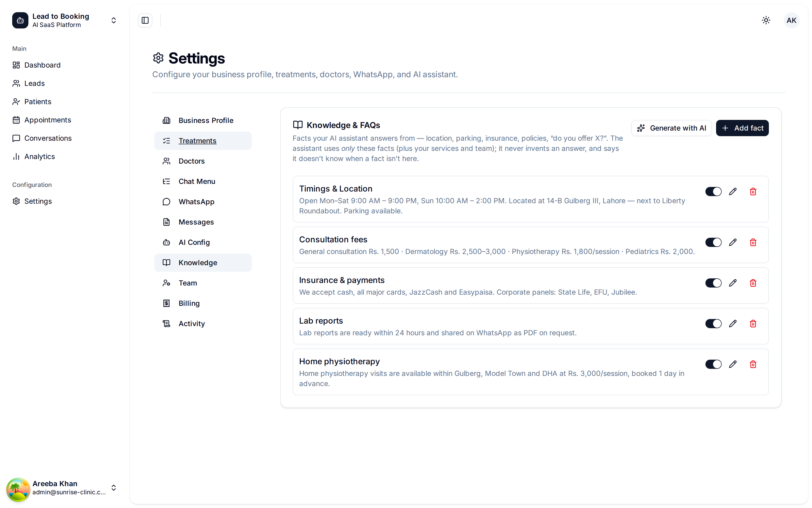Click the Areeba Khan profile picture

(x=18, y=489)
